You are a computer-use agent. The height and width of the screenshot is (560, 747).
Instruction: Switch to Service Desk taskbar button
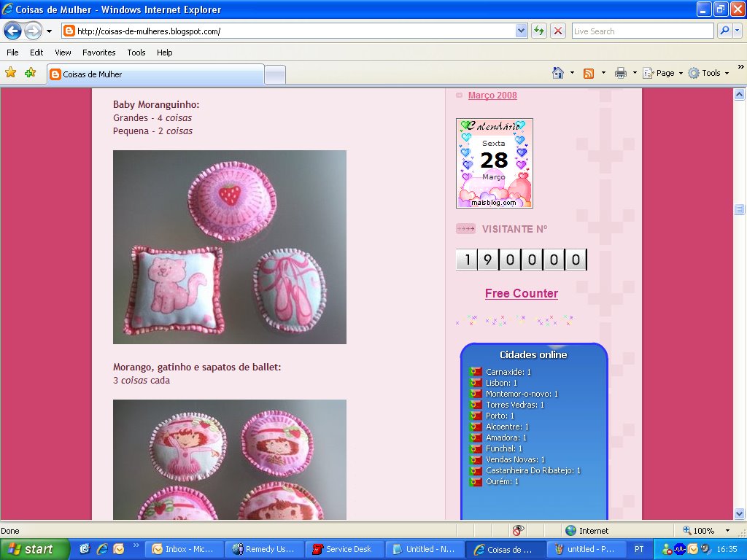(x=344, y=549)
